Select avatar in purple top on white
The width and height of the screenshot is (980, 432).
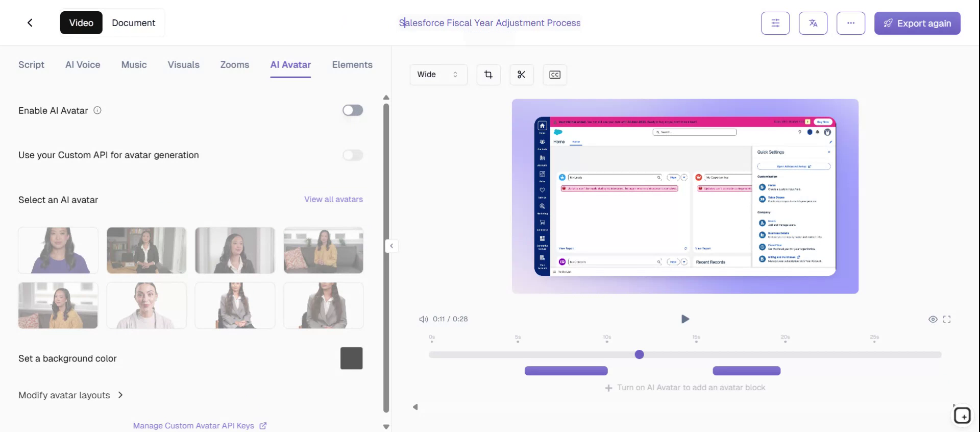tap(58, 250)
